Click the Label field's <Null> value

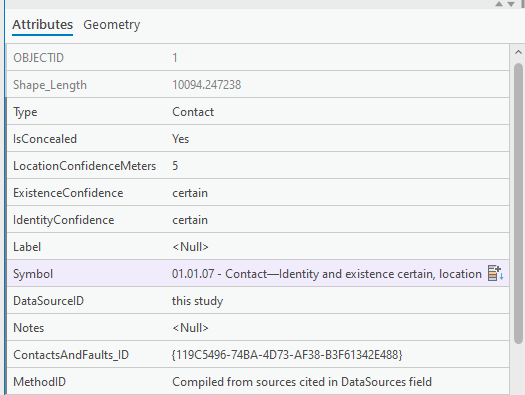[190, 247]
